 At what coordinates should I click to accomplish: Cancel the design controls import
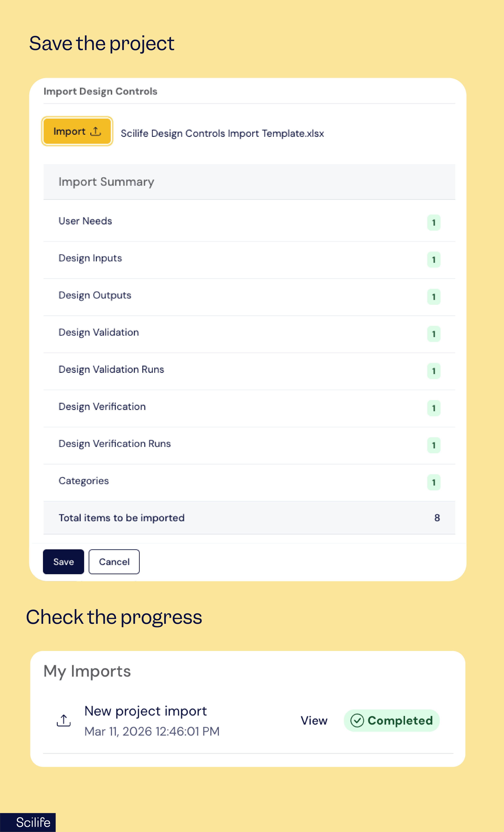coord(114,562)
